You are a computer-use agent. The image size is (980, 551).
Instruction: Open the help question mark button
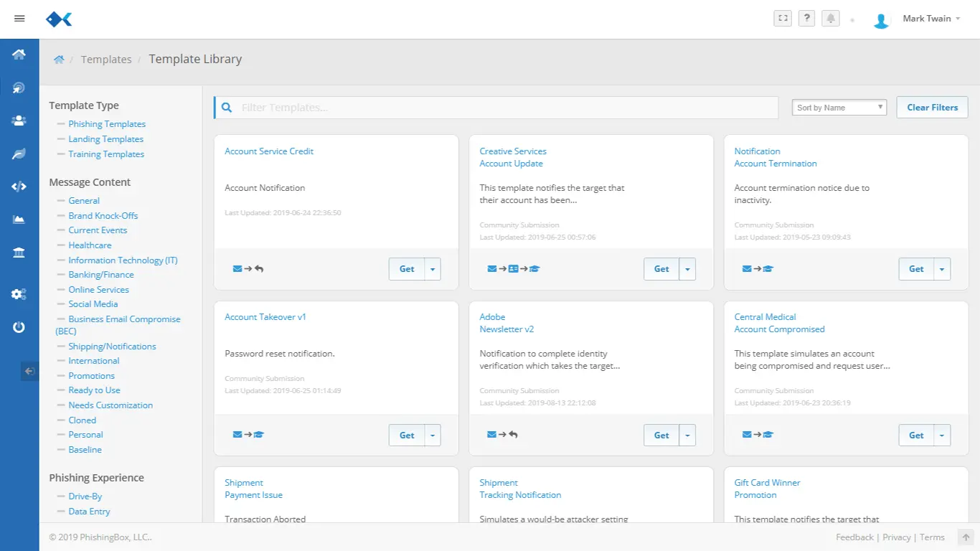(806, 19)
